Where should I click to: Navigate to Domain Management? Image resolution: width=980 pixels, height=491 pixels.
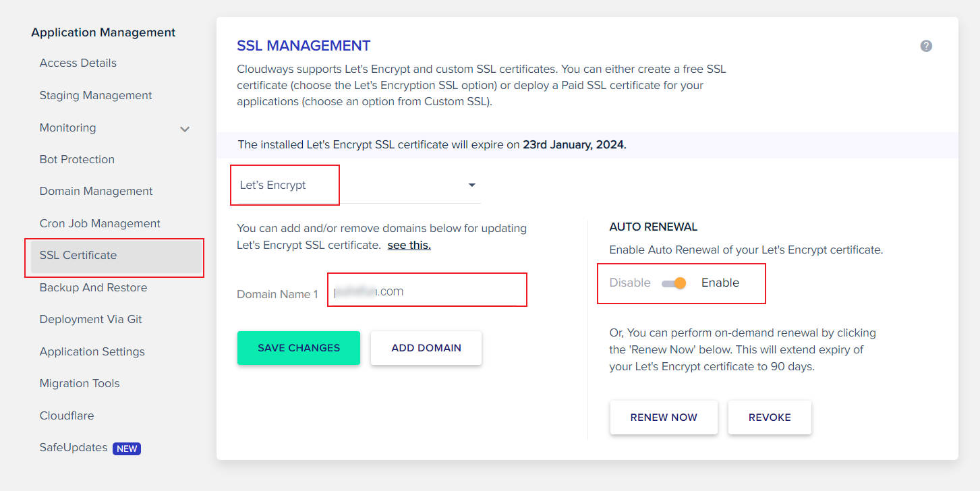96,191
